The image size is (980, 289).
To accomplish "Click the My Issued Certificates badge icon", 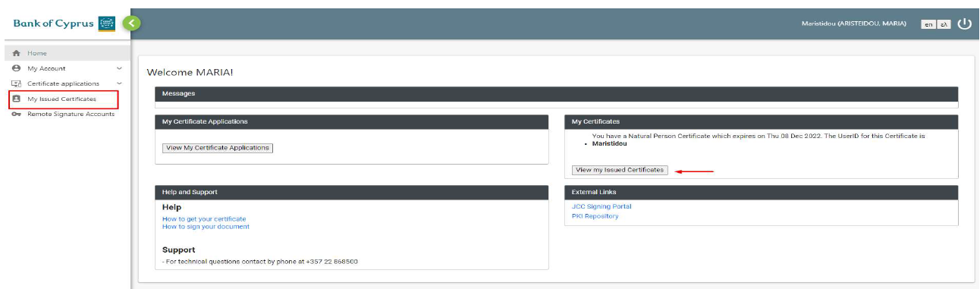I will (16, 99).
